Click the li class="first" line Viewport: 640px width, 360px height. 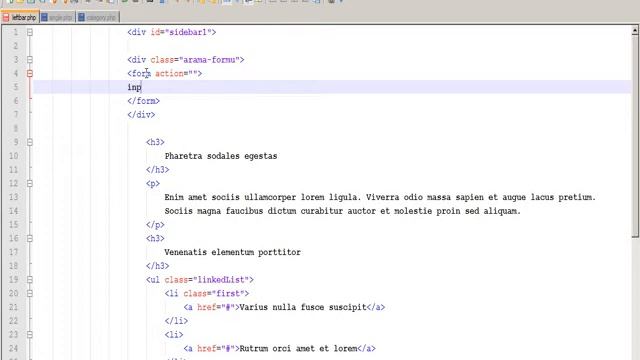tap(207, 293)
